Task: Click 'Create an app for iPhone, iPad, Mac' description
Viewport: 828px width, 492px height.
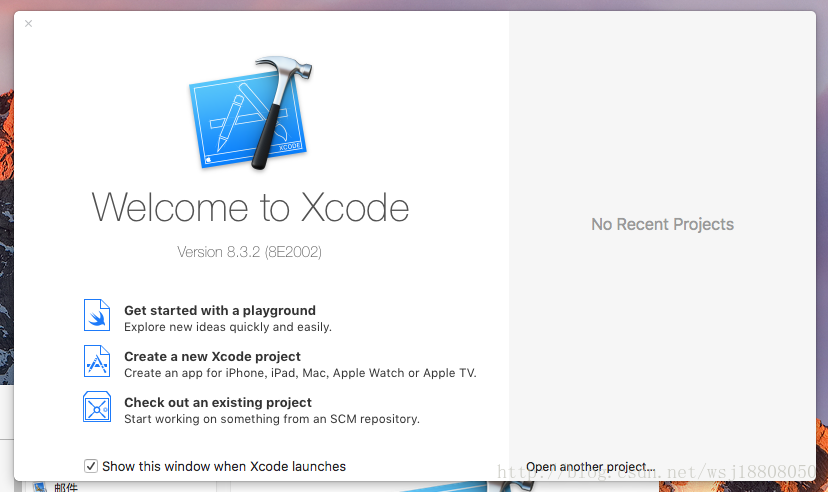Action: pyautogui.click(x=300, y=373)
